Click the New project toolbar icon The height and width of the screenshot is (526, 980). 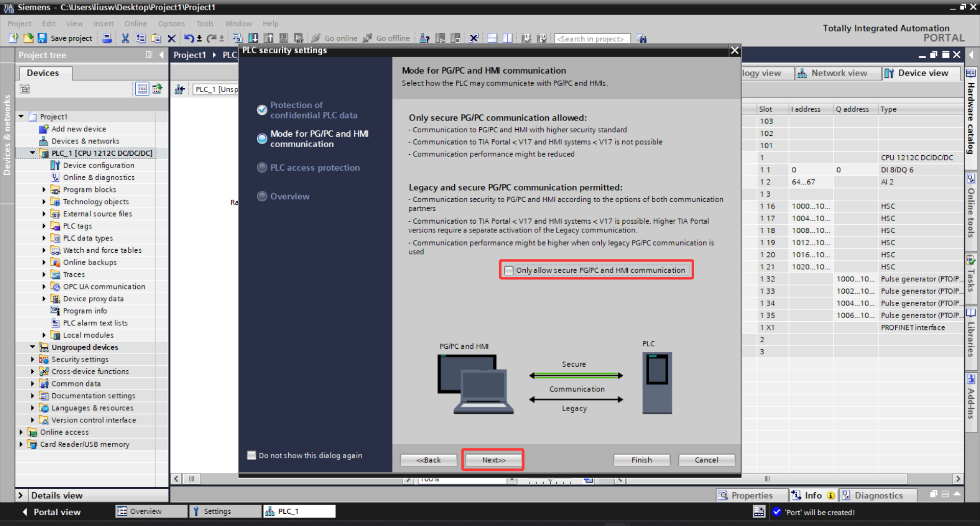click(x=14, y=38)
